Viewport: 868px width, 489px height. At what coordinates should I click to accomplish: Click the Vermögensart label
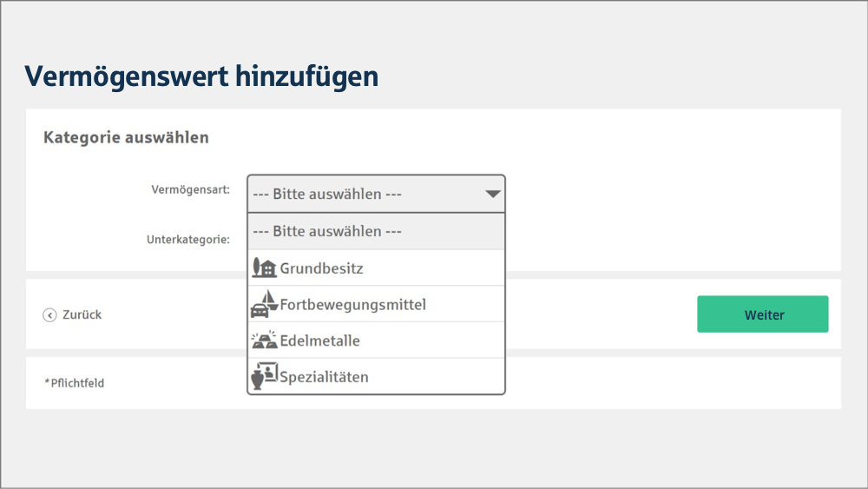click(x=190, y=189)
